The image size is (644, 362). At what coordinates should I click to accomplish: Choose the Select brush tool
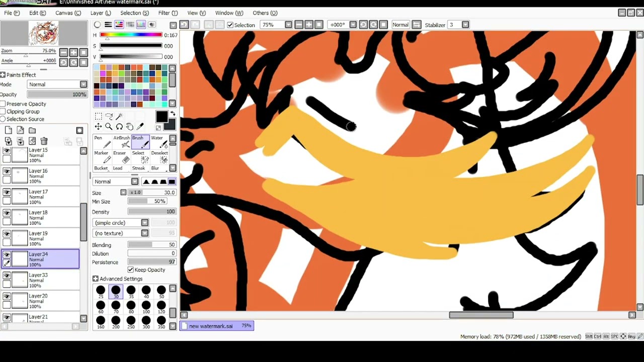[x=140, y=157]
